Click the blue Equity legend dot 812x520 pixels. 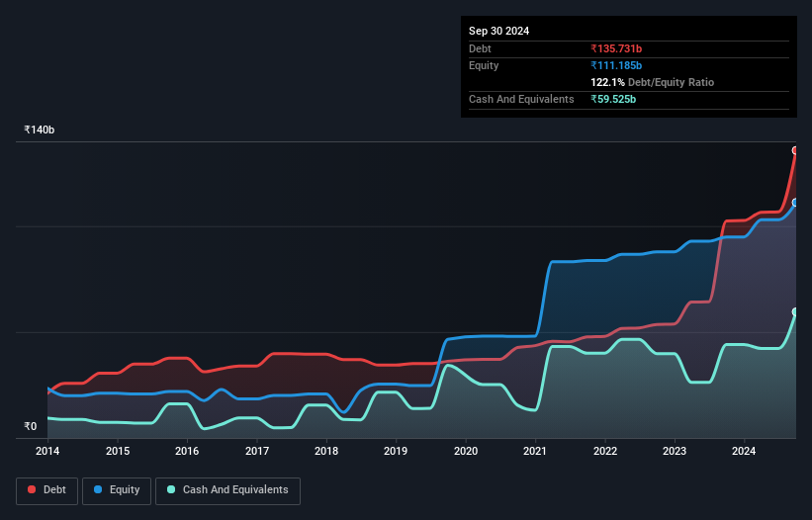coord(98,489)
